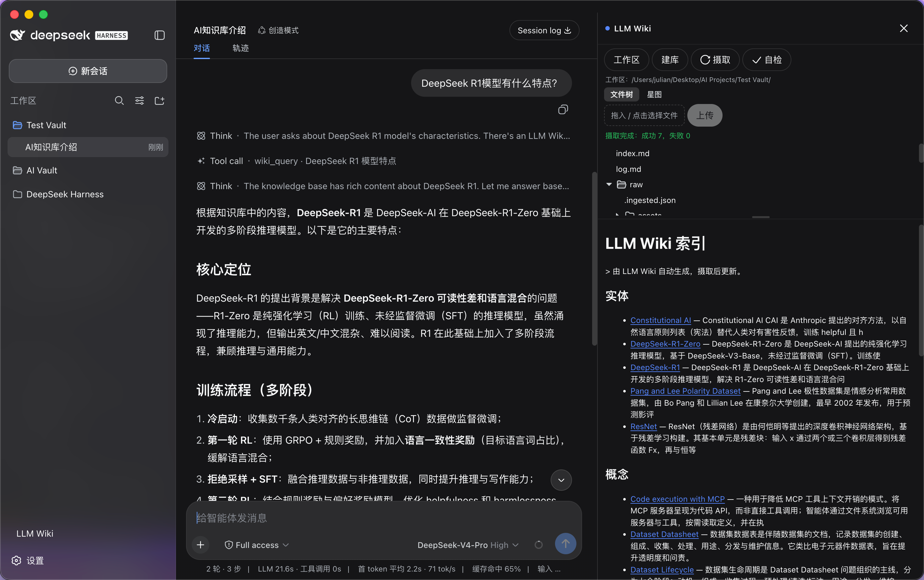The image size is (924, 580).
Task: Switch to the 对话 tab
Action: (201, 48)
